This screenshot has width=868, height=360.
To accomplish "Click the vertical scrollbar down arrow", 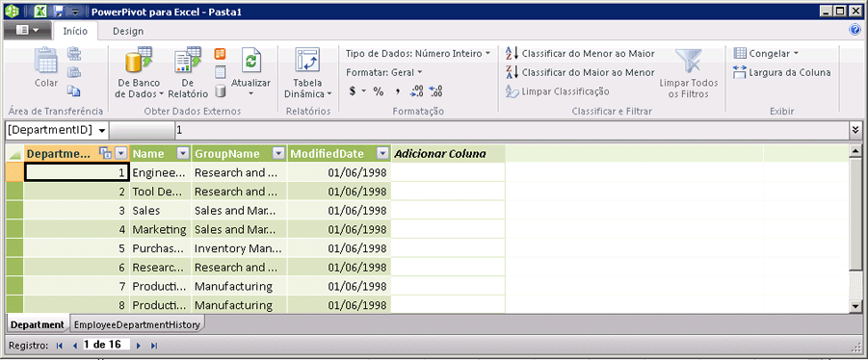I will 855,305.
